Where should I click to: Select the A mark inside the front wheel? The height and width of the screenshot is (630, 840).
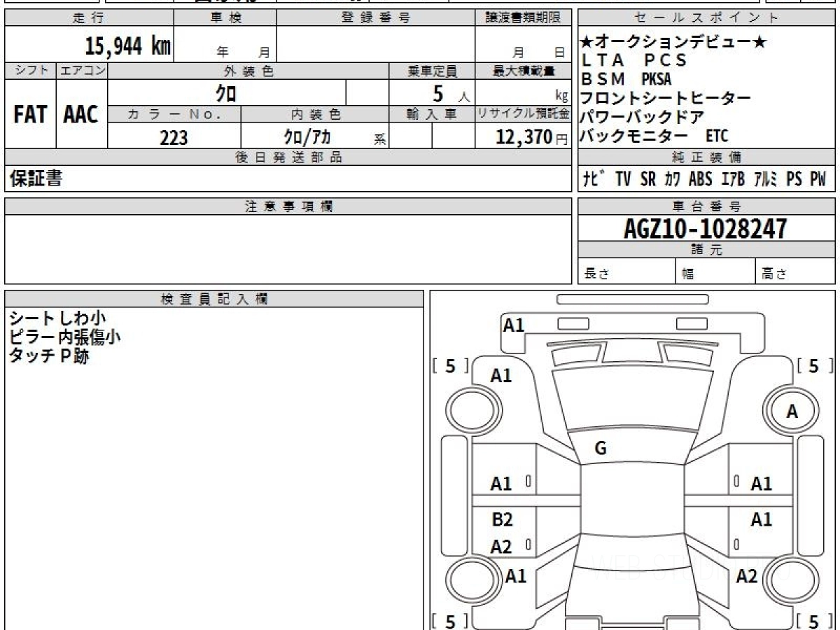coord(792,412)
